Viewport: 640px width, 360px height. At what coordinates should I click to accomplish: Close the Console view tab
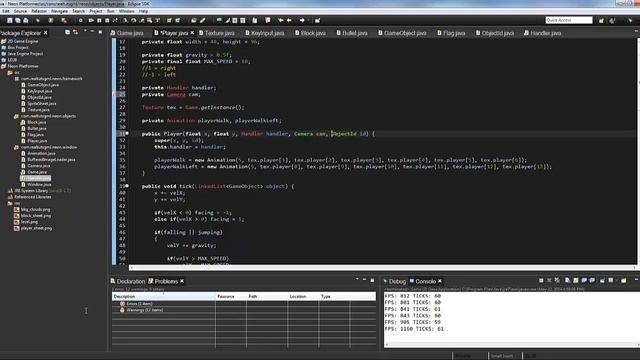(x=440, y=281)
